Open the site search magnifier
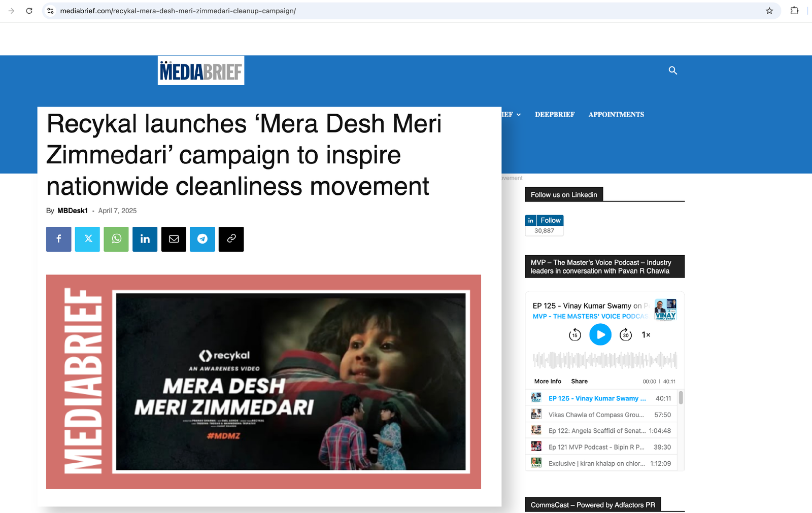 point(673,71)
